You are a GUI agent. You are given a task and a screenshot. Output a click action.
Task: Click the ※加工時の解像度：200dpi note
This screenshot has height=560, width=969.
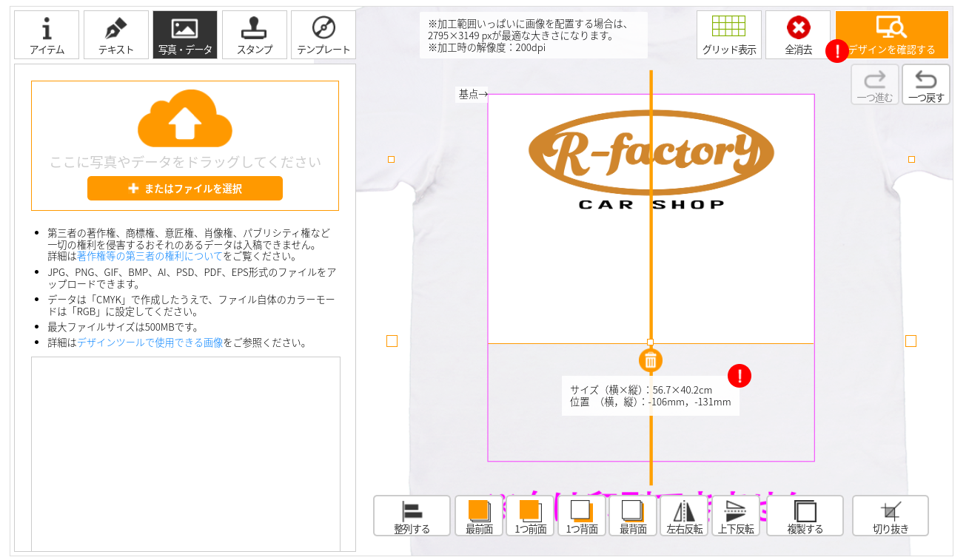coord(488,47)
